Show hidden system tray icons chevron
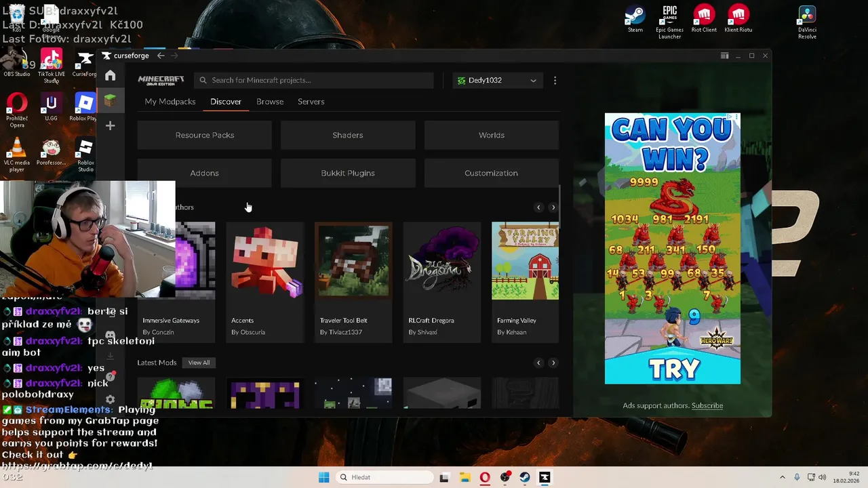 pyautogui.click(x=782, y=477)
